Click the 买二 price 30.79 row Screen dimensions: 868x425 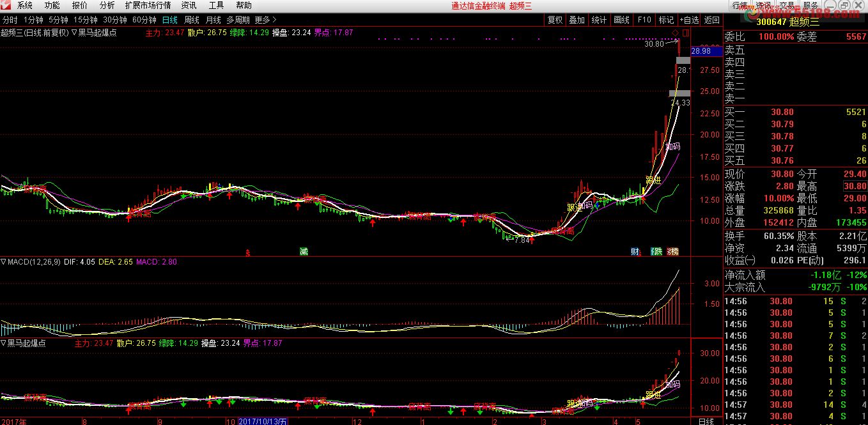tap(795, 124)
